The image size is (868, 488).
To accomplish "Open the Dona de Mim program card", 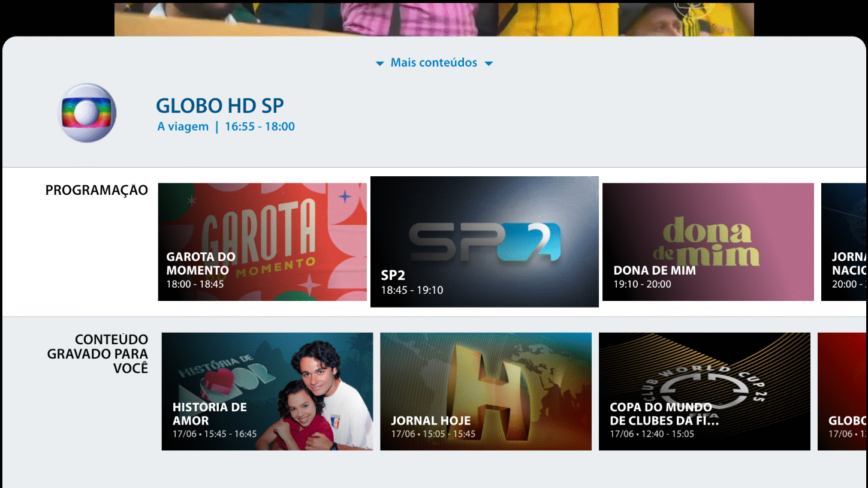I will pos(708,242).
